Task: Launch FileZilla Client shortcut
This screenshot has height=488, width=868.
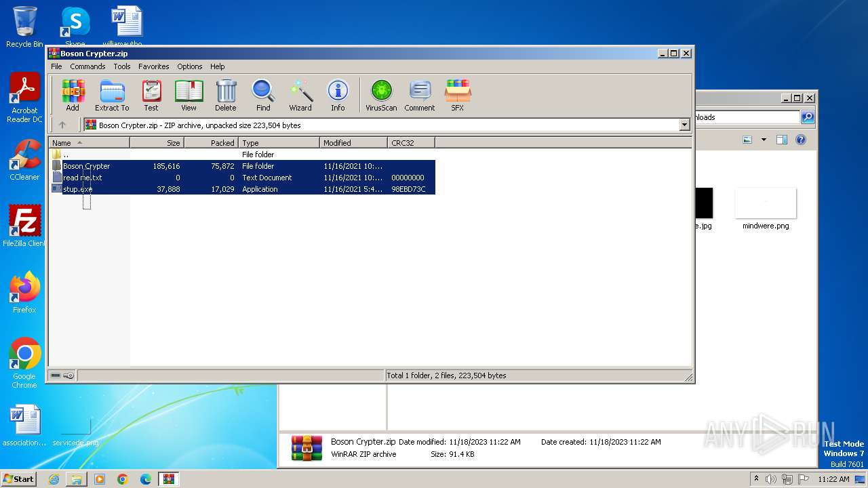Action: click(x=24, y=226)
